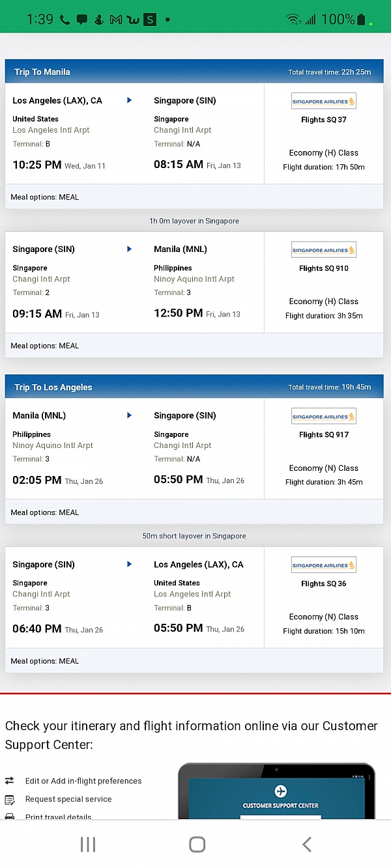This screenshot has height=868, width=391.
Task: Expand the Manila (MNL) departure arrow
Action: point(129,415)
